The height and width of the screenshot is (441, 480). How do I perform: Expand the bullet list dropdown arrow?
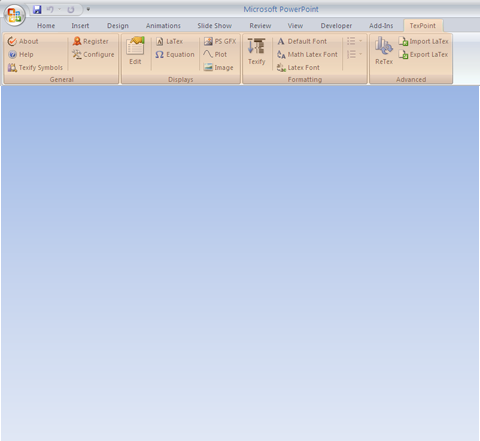point(360,41)
